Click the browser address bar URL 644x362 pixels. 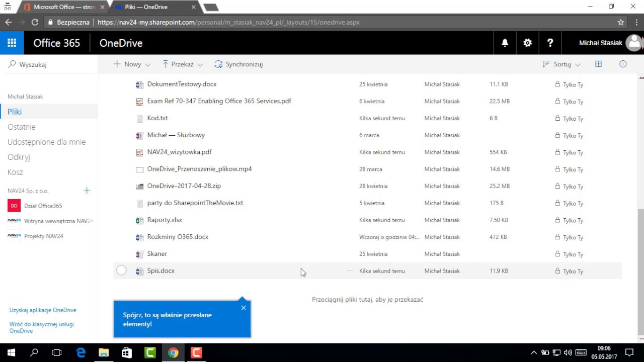point(228,22)
